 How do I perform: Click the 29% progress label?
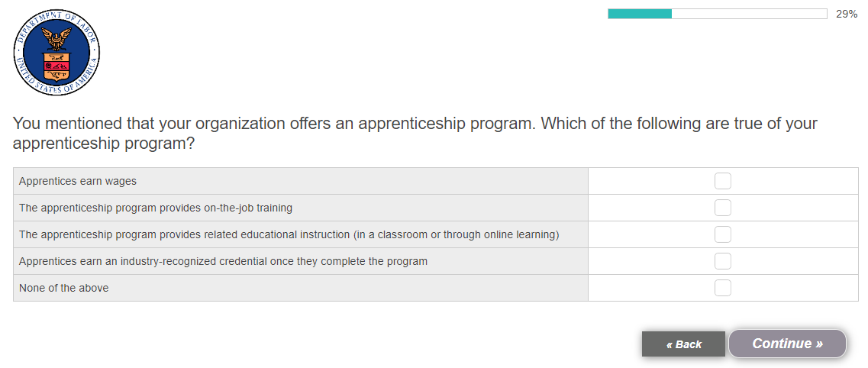pos(847,14)
